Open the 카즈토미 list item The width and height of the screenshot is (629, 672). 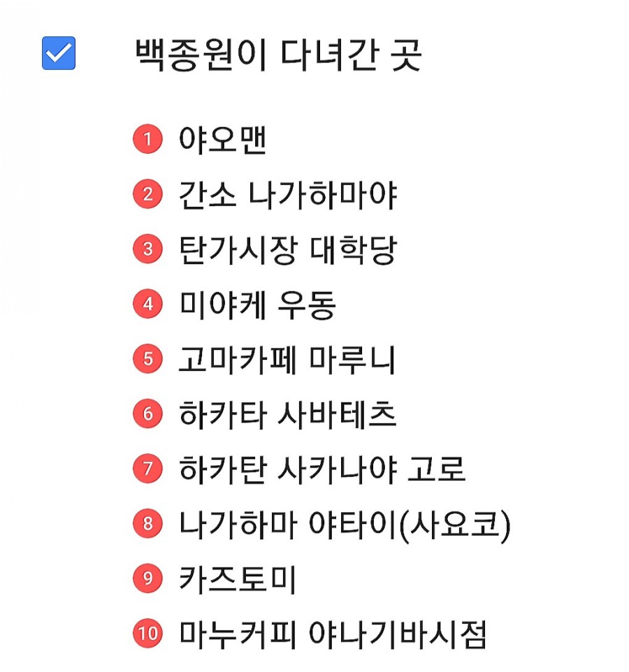point(238,579)
